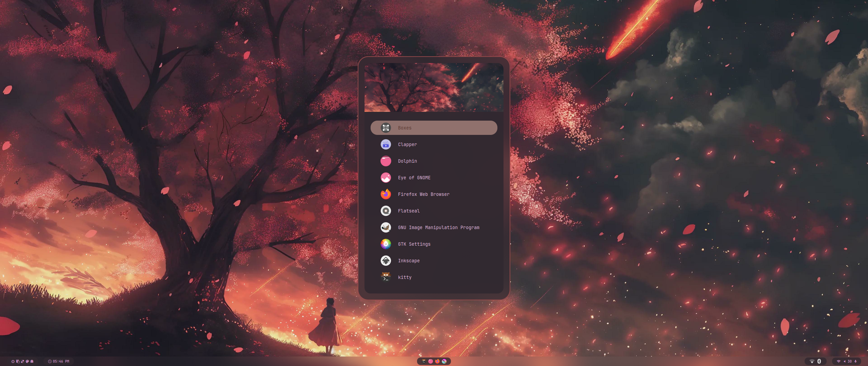Viewport: 868px width, 366px height.
Task: Click the palette theme icon in bar
Action: [27, 361]
